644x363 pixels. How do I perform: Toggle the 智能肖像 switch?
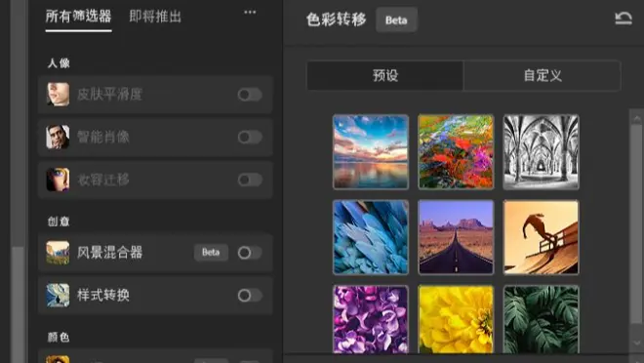tap(250, 138)
